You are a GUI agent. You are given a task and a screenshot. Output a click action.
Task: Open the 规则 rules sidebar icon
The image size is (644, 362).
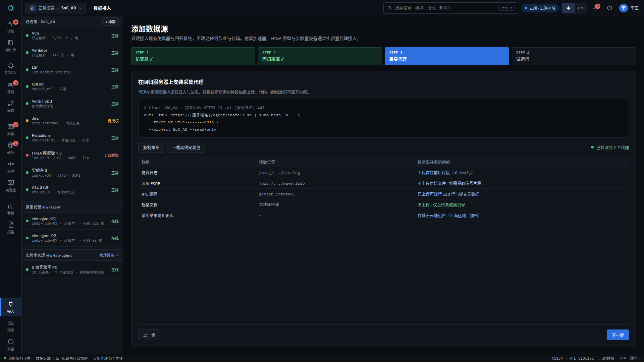[x=11, y=326]
